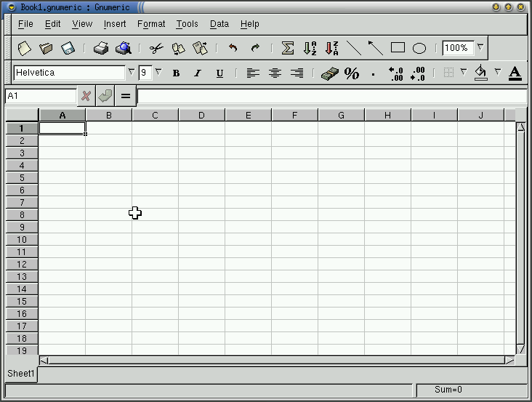This screenshot has width=532, height=402.
Task: Cancel cell edit with red X
Action: (x=86, y=96)
